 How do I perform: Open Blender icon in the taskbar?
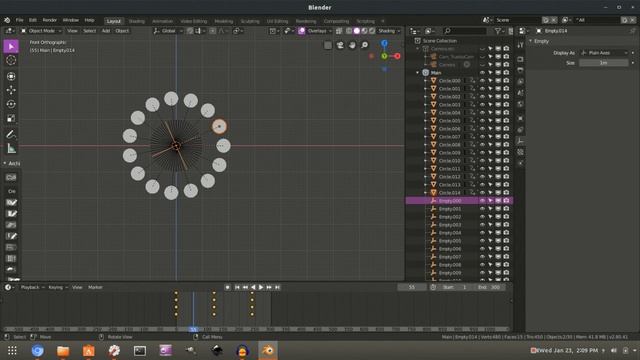coord(268,351)
